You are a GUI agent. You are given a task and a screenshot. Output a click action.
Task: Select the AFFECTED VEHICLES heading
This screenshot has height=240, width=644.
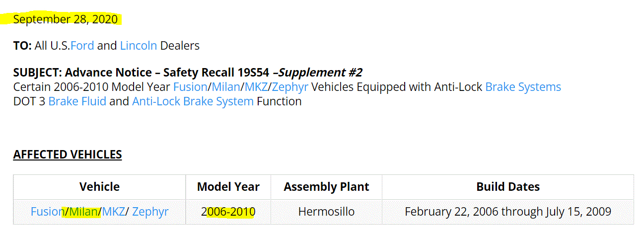click(68, 155)
